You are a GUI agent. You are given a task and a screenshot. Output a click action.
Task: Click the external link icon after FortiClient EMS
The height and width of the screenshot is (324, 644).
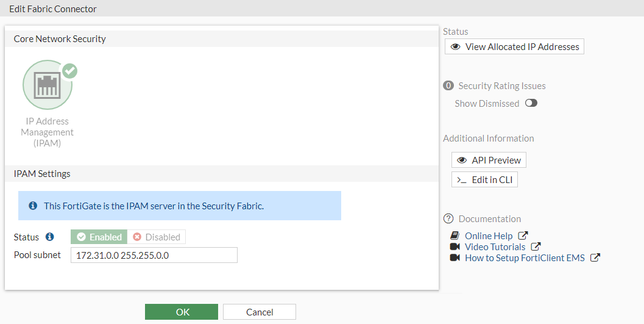595,257
